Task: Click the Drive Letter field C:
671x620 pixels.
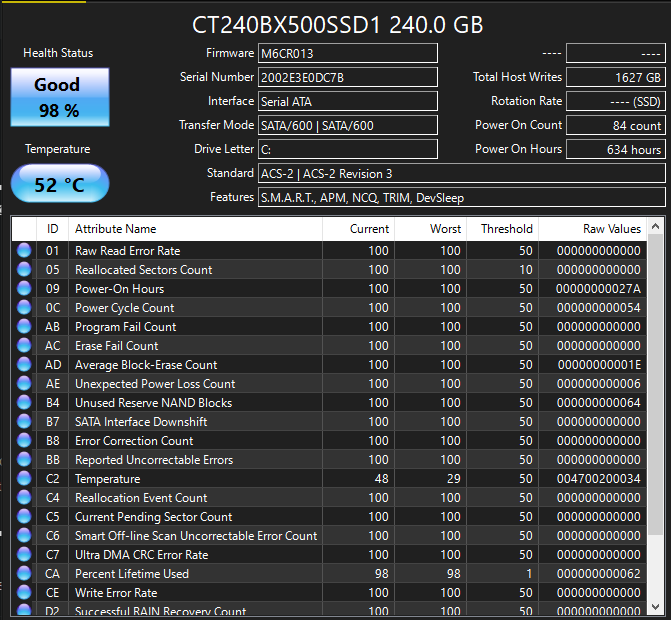Action: coord(347,149)
